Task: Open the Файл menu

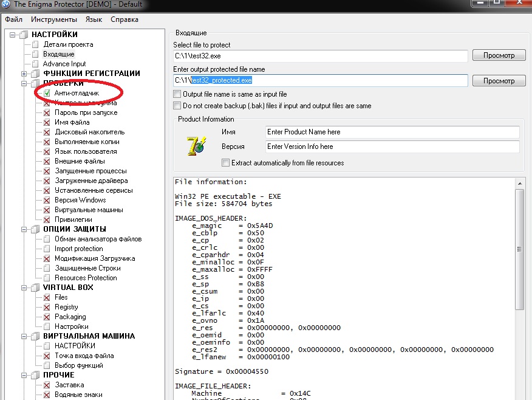Action: click(13, 19)
